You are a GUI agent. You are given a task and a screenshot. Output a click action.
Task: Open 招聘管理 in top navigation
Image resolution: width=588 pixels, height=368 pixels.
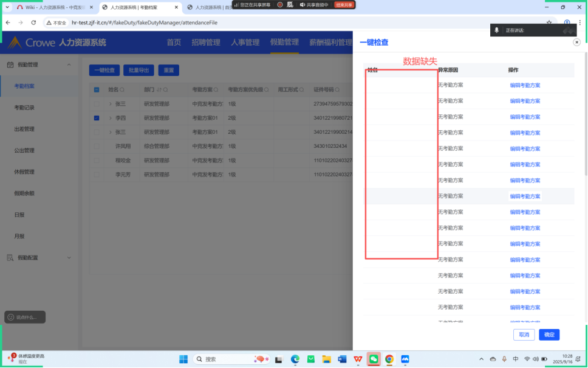(x=206, y=43)
